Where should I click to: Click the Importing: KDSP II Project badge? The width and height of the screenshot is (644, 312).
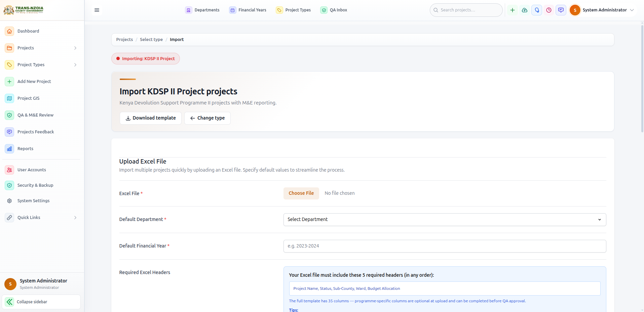146,59
